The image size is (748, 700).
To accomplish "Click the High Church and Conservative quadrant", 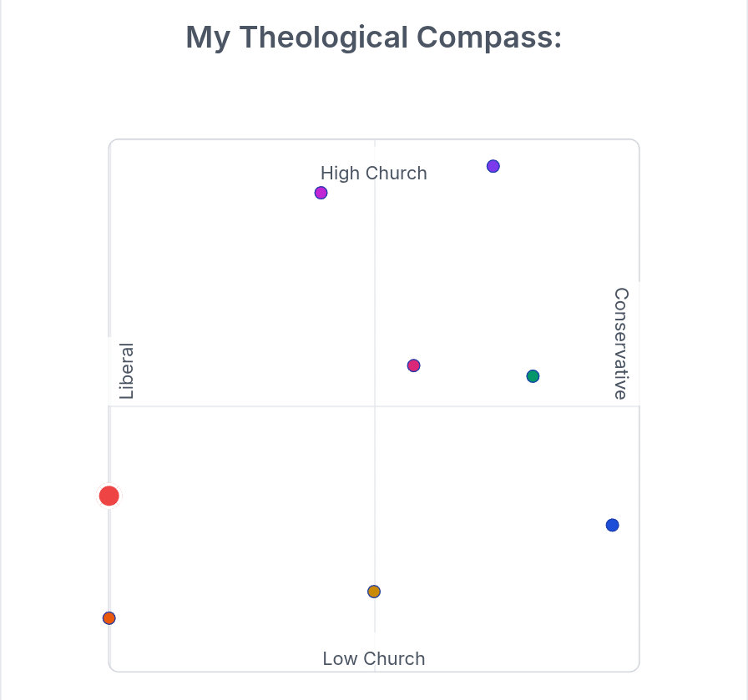I will pyautogui.click(x=501, y=267).
